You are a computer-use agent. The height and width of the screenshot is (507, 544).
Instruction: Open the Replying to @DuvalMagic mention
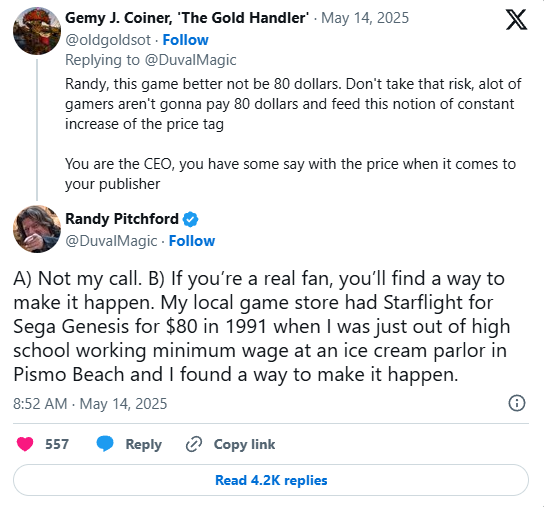point(190,60)
